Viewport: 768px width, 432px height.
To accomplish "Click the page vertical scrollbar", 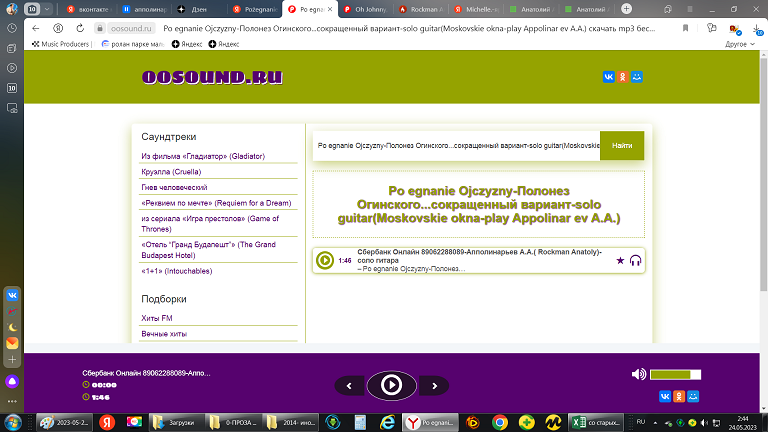I will pos(764,173).
